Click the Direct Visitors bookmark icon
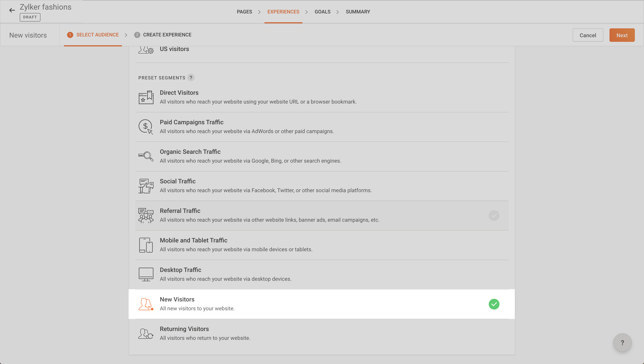Image resolution: width=644 pixels, height=364 pixels. [x=146, y=97]
